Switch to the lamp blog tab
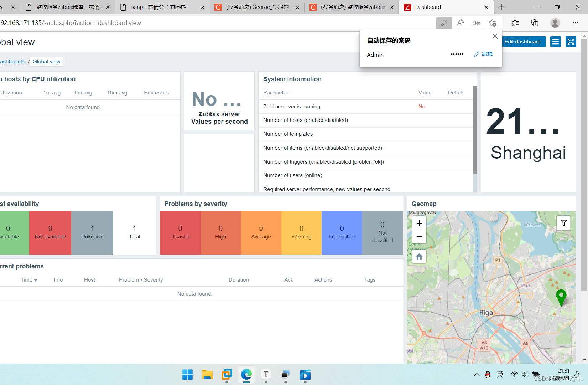This screenshot has height=385, width=588. pos(158,7)
